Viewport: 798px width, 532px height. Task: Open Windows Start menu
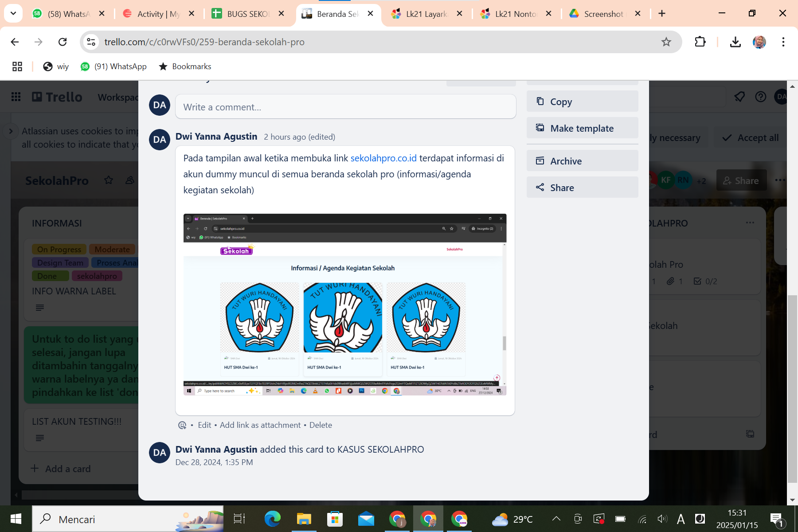pos(16,519)
